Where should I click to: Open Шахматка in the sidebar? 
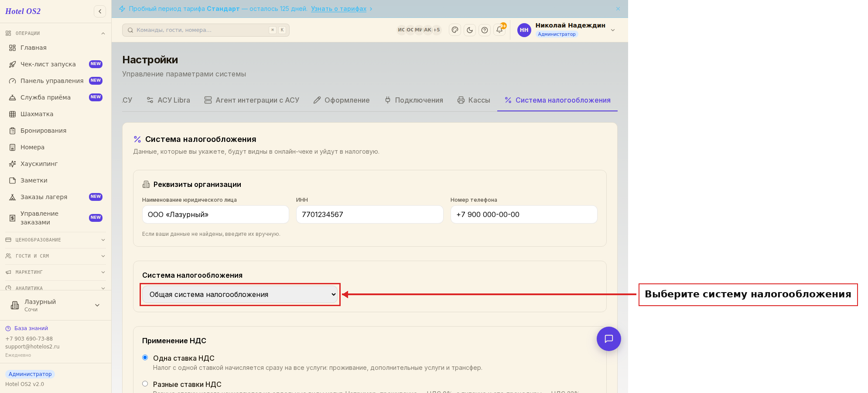[55, 114]
